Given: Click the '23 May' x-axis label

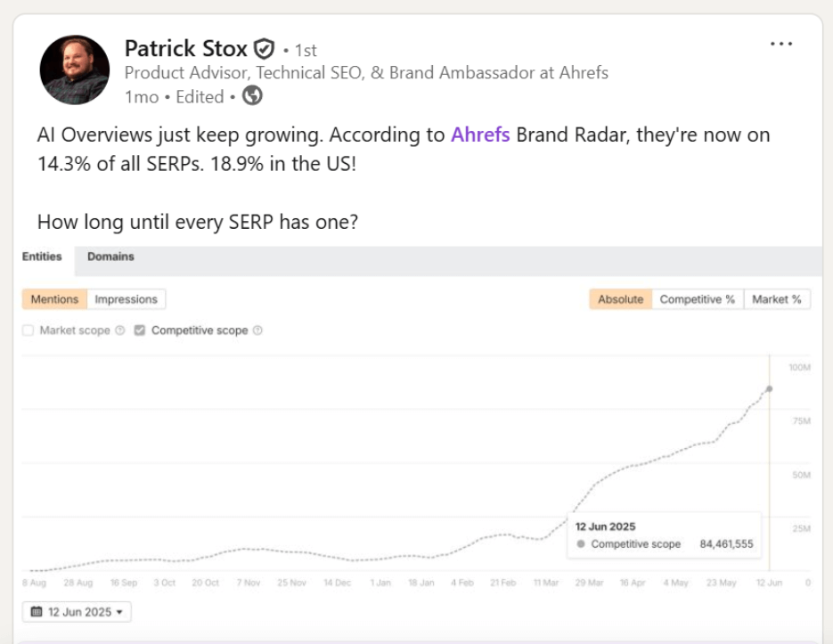Looking at the screenshot, I should pyautogui.click(x=721, y=583).
